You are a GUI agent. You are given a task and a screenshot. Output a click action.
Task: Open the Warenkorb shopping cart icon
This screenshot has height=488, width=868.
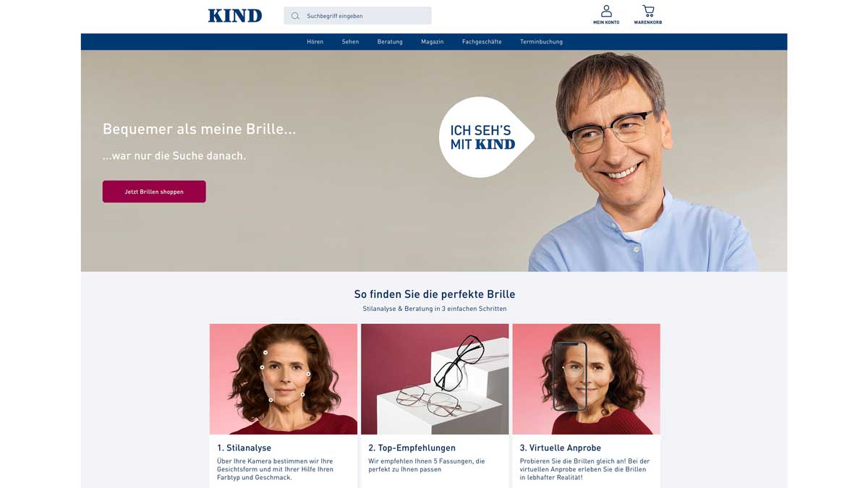pos(648,14)
